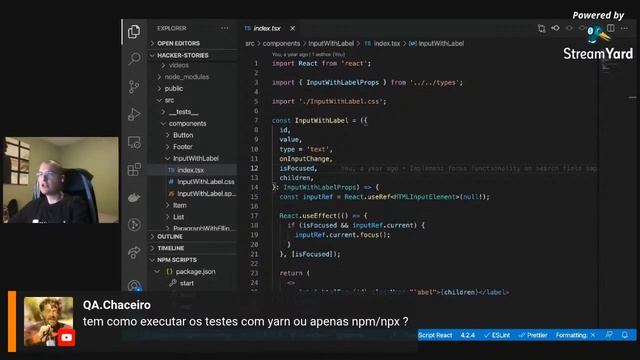Open the editor's More Actions ellipsis
The width and height of the screenshot is (640, 360).
(x=624, y=28)
